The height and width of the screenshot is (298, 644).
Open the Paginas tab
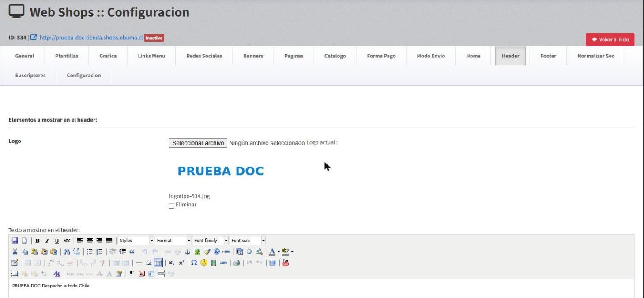294,56
